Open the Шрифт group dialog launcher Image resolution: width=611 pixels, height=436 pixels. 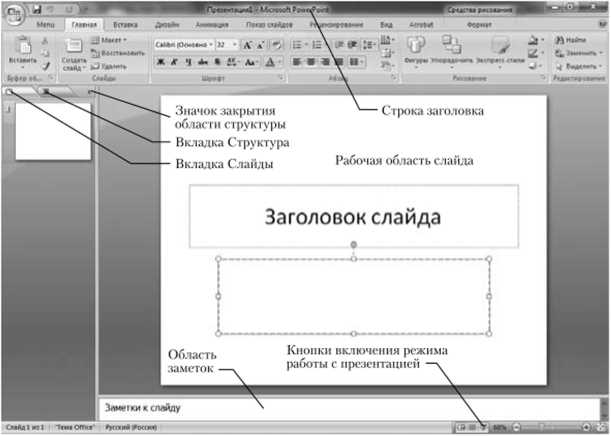pyautogui.click(x=281, y=78)
